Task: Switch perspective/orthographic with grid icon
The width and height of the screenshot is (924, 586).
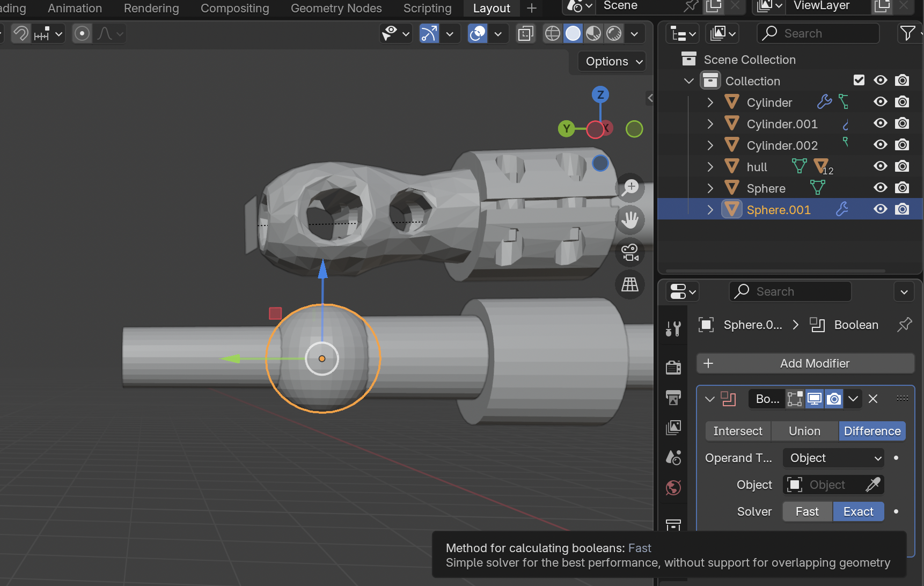Action: coord(630,284)
